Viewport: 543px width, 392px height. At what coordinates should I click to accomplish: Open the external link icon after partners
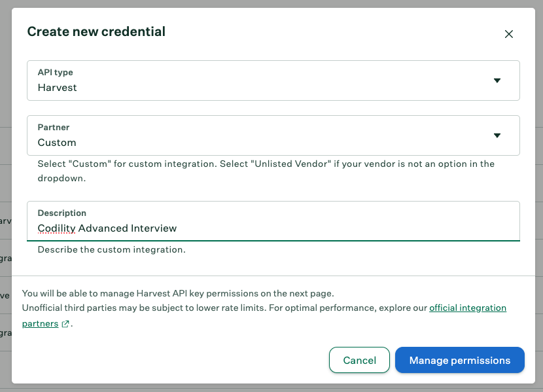point(65,324)
